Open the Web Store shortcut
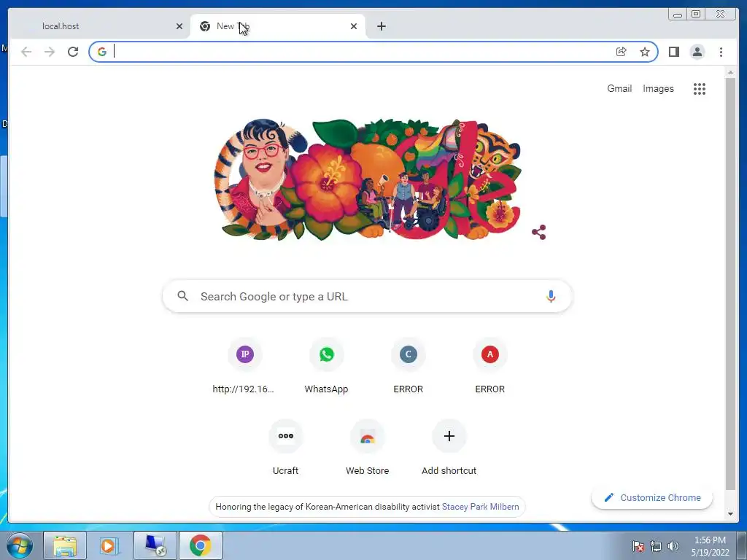 click(x=368, y=448)
